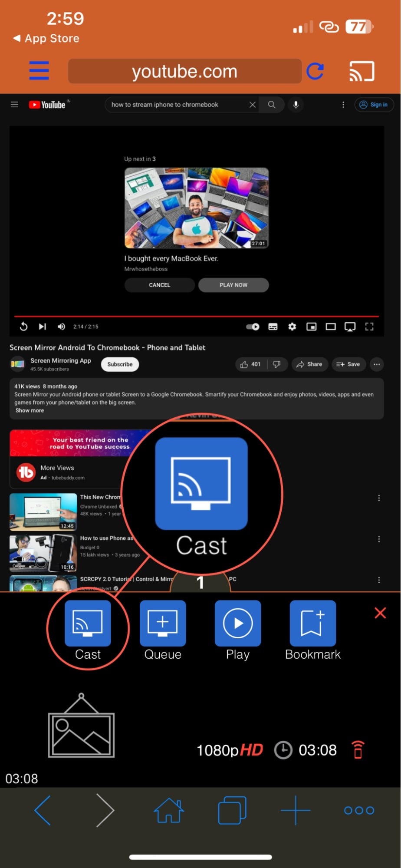Dislike this video
Viewport: 401px width, 868px height.
coord(277,364)
